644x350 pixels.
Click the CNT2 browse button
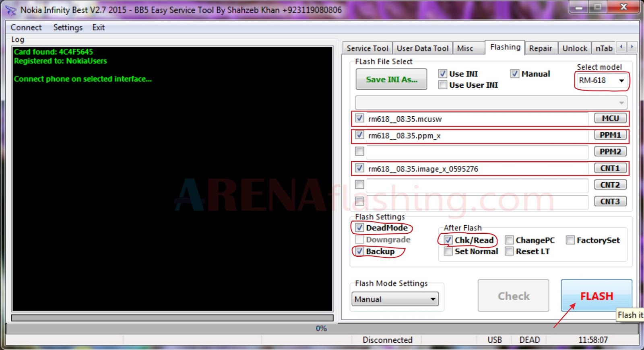[x=610, y=185]
